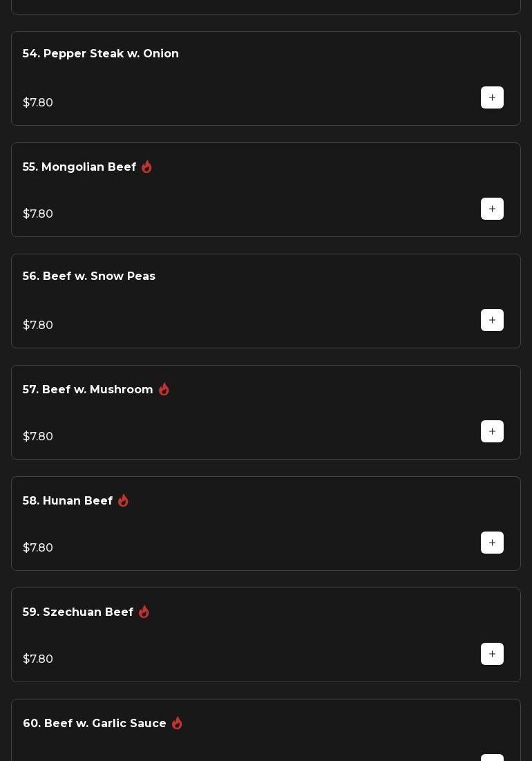Add Beef w. Mushroom to cart
Viewport: 532px width, 761px height.
(492, 431)
